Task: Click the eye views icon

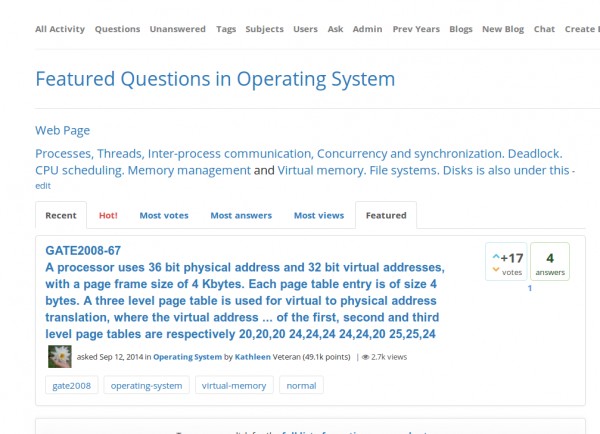Action: coord(366,357)
